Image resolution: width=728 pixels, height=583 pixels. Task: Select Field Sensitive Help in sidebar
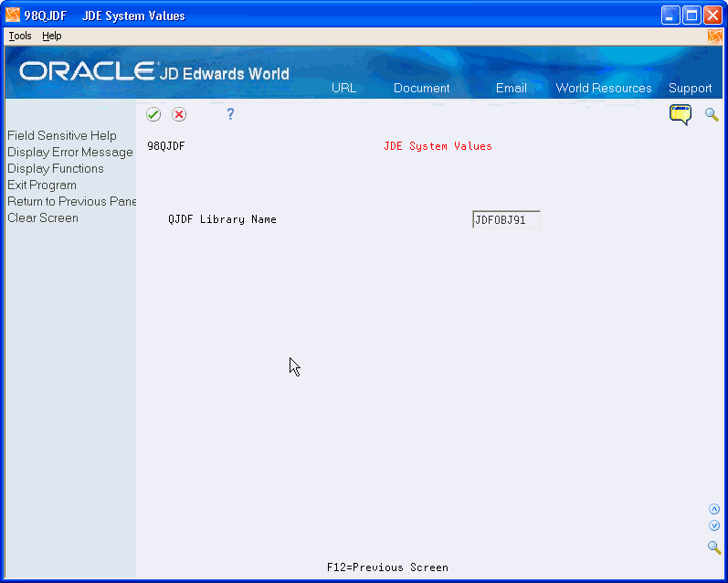point(62,135)
